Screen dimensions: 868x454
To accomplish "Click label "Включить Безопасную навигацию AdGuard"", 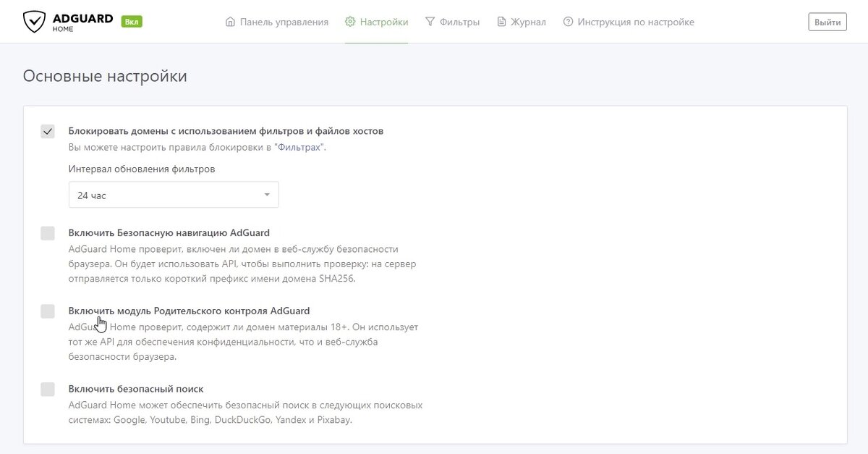I will (169, 232).
